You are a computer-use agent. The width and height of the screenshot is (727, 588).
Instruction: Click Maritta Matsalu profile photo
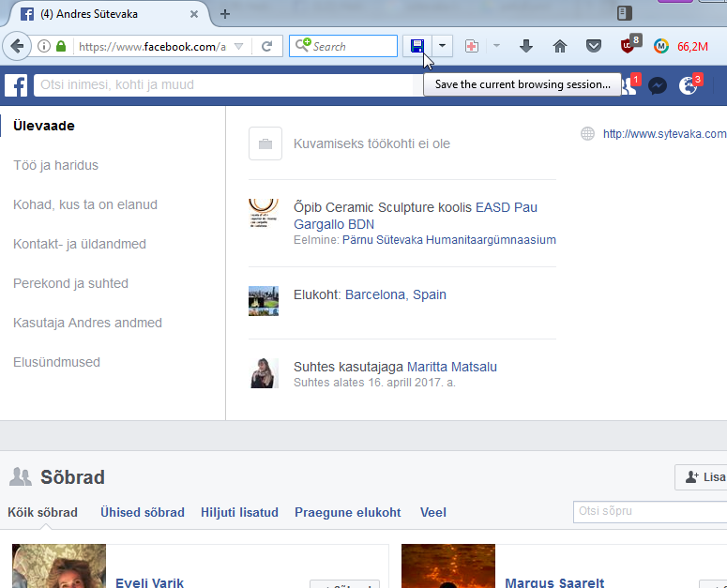(265, 373)
